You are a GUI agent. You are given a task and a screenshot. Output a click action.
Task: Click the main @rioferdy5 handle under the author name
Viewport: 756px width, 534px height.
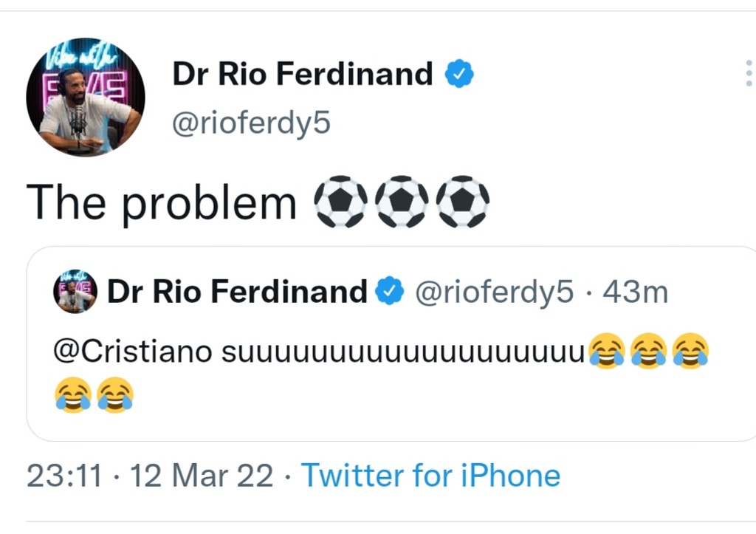[251, 124]
